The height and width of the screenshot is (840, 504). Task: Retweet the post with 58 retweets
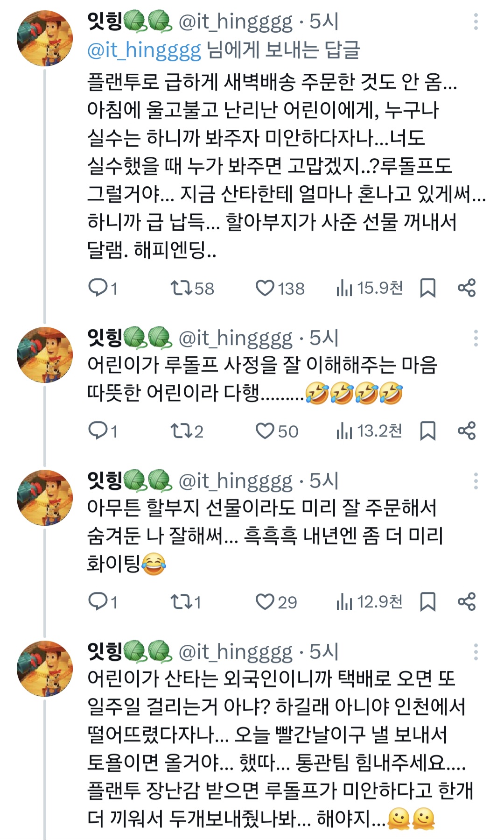pyautogui.click(x=181, y=288)
